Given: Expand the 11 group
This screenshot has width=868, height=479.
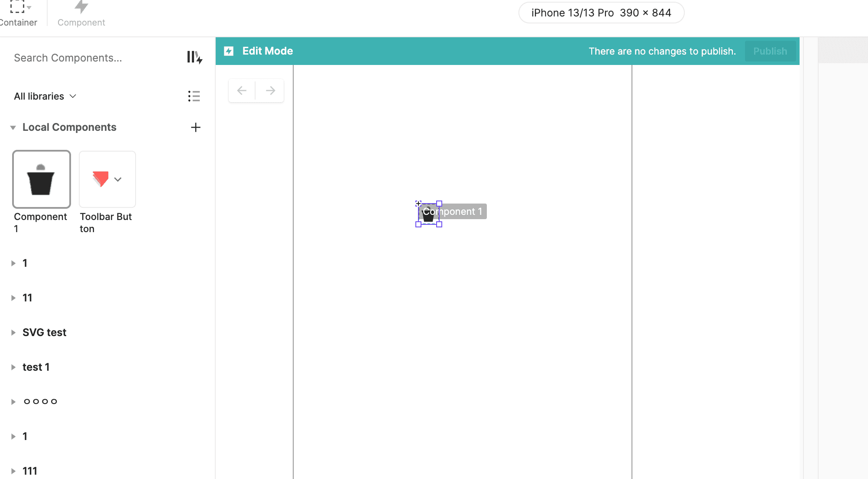Looking at the screenshot, I should click(13, 298).
